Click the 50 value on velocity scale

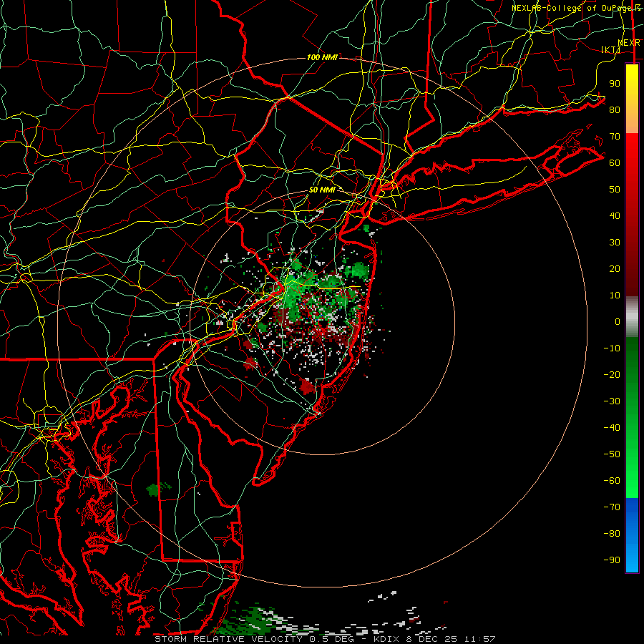(x=615, y=190)
